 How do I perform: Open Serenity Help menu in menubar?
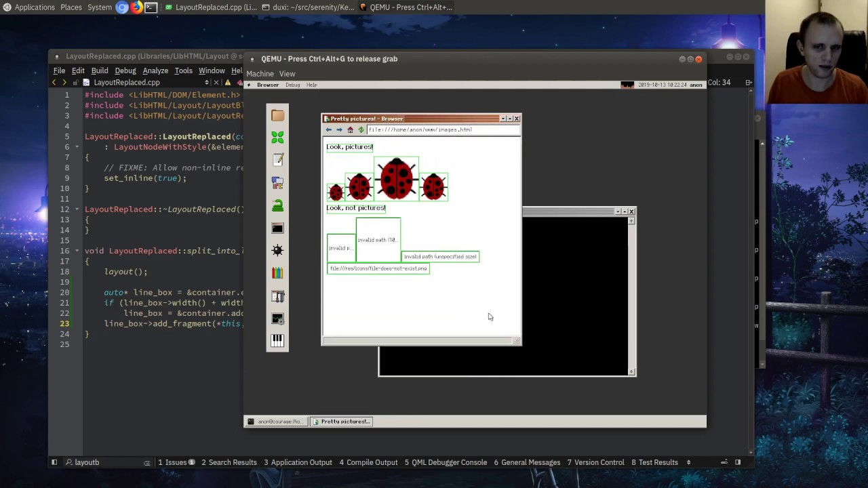(311, 85)
